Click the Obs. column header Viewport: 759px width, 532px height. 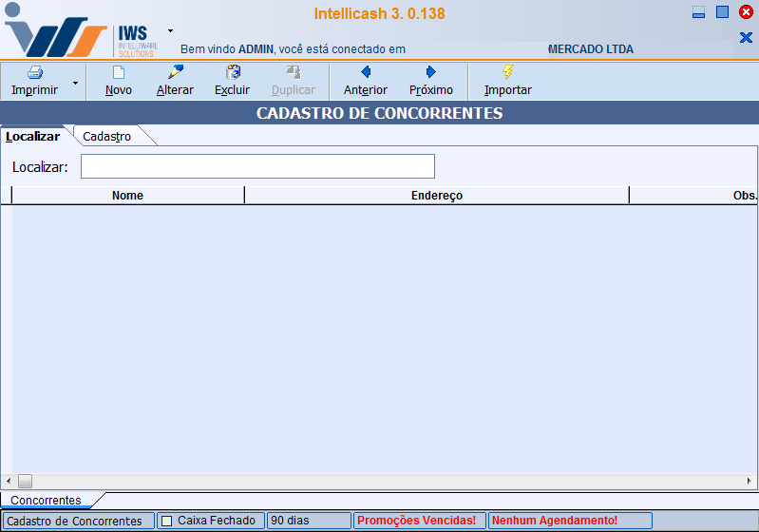[694, 195]
